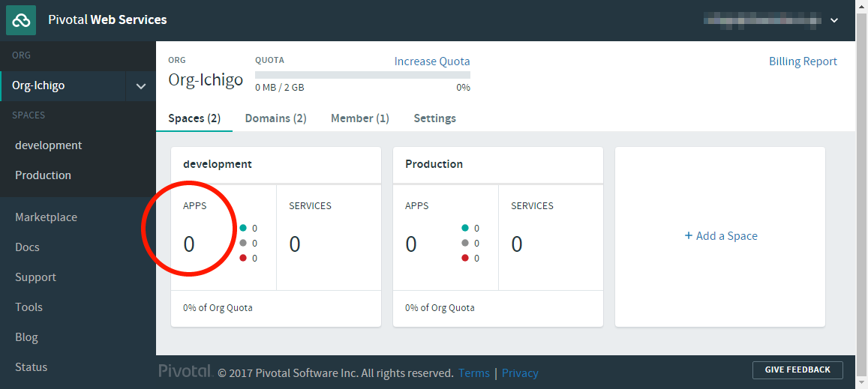Click the development APPS count 0
Viewport: 868px width, 389px height.
pyautogui.click(x=189, y=244)
